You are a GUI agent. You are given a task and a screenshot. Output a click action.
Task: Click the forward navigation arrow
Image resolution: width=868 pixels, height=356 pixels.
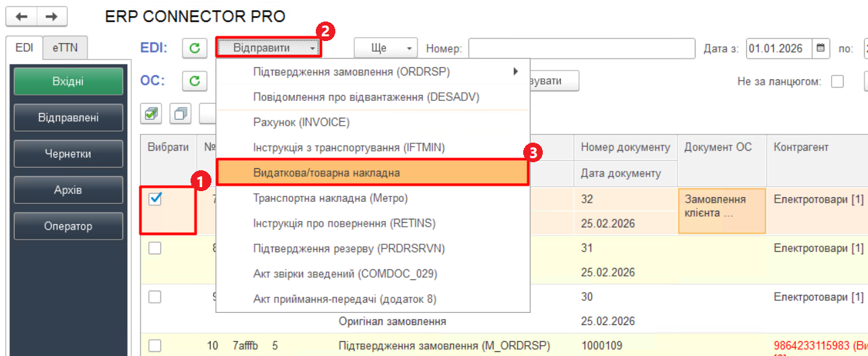[51, 16]
